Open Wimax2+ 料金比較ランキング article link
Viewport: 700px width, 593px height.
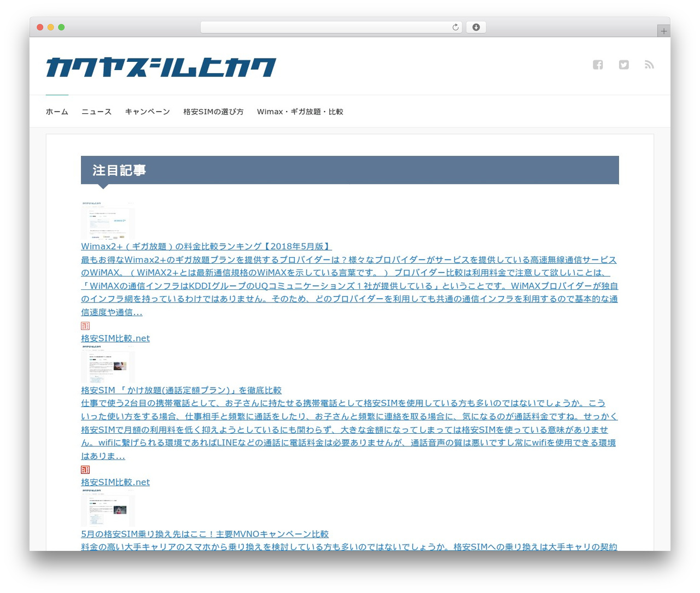point(206,247)
